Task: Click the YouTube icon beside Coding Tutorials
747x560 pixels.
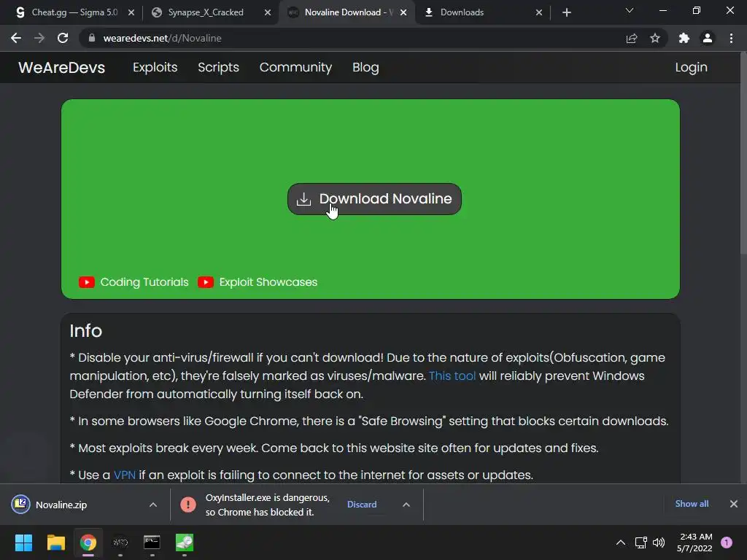Action: 86,282
